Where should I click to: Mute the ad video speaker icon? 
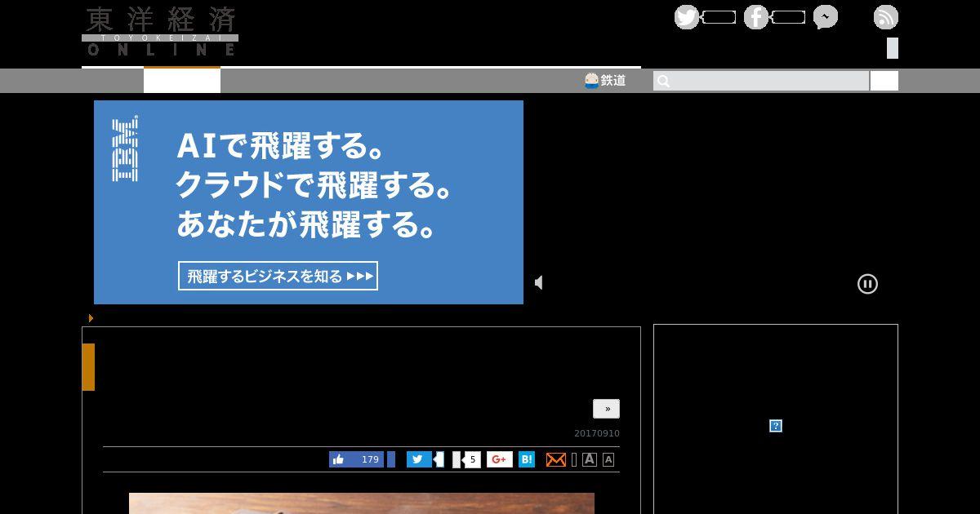point(539,282)
